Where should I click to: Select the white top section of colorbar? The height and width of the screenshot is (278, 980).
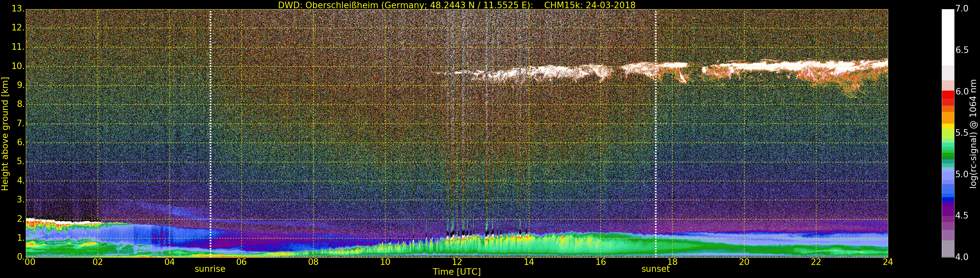[x=948, y=36]
